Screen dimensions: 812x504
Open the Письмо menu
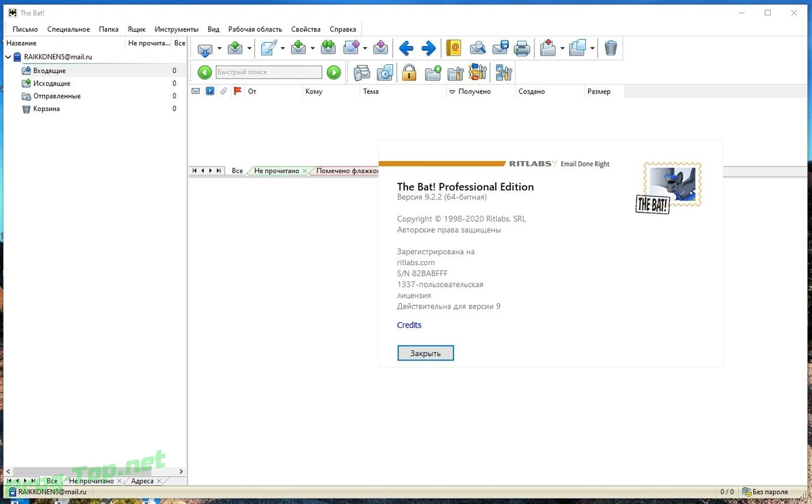25,29
